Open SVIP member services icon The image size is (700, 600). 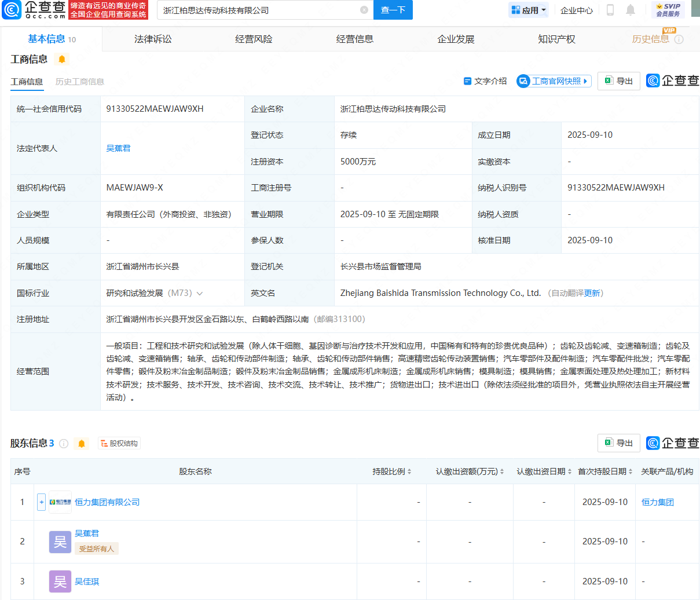(668, 10)
